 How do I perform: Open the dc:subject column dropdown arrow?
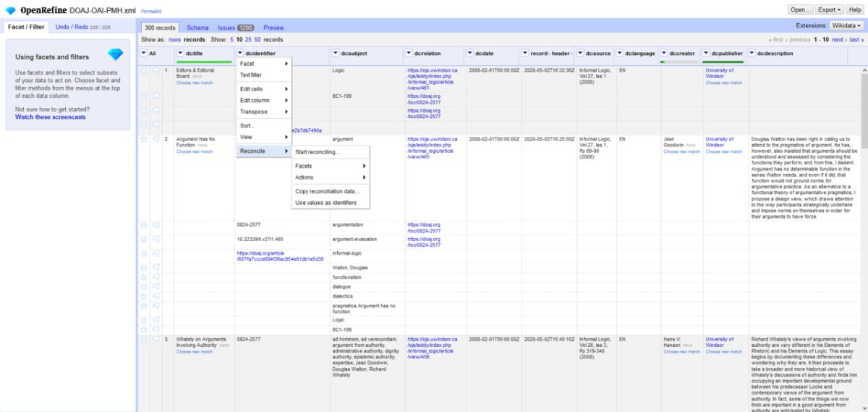(335, 54)
